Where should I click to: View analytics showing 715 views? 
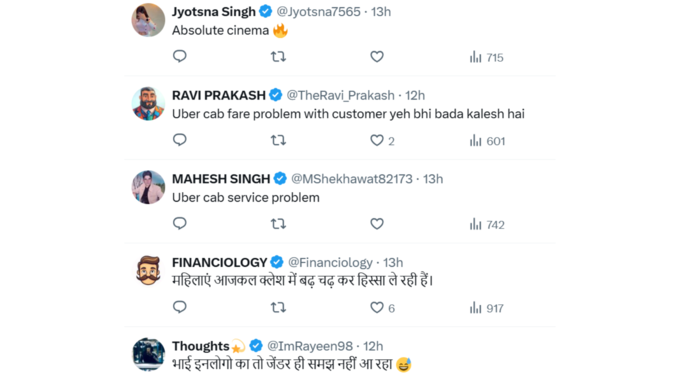pos(487,57)
